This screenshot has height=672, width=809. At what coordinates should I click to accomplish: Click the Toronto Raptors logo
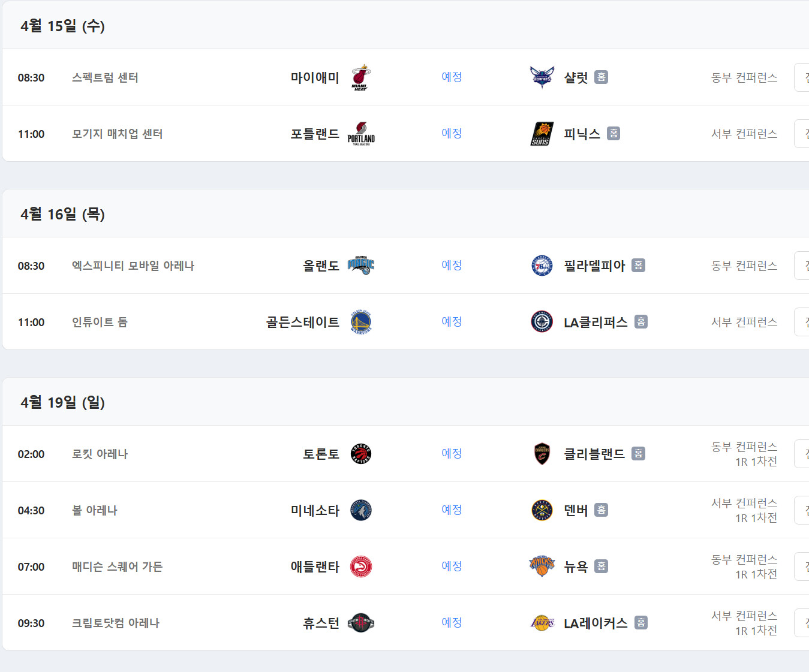point(361,454)
